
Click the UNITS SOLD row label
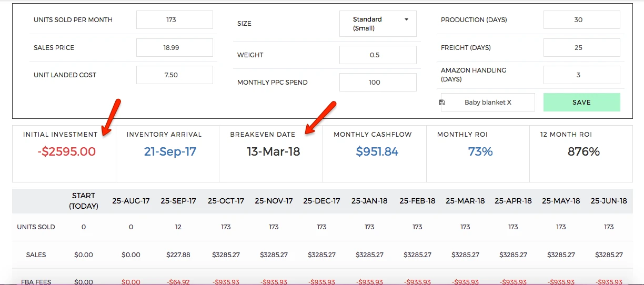point(36,227)
